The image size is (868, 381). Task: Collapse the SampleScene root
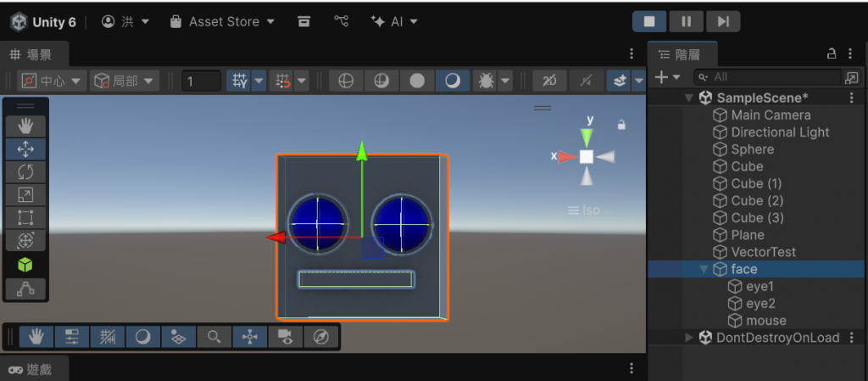tap(688, 98)
